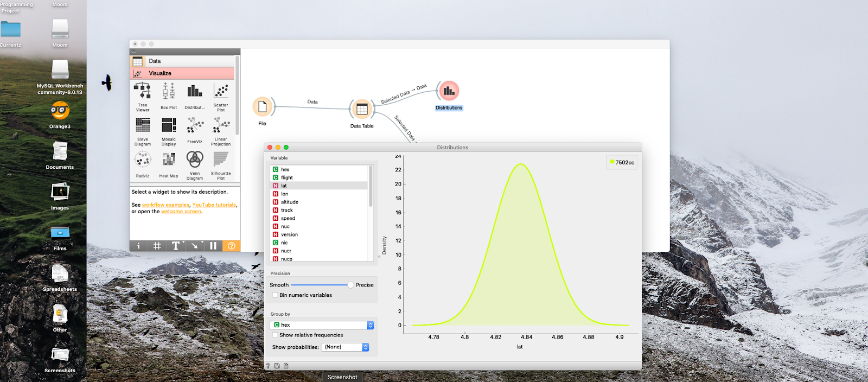Open the Visualize category tab
Screen dimensions: 868x382
tap(183, 73)
